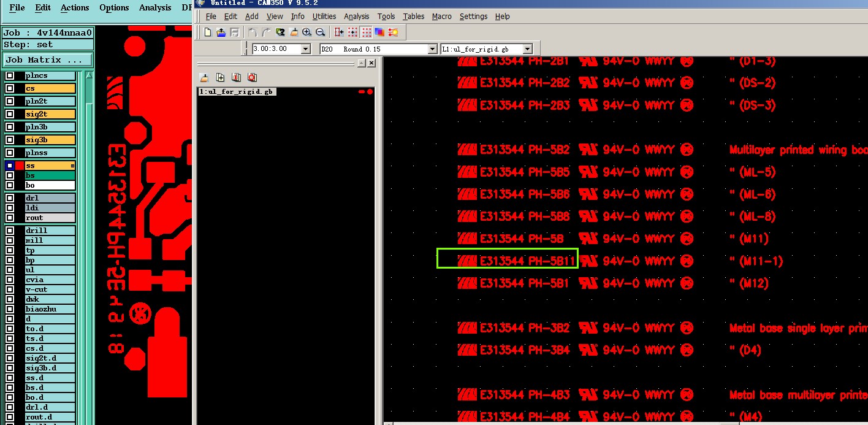Click red layer color dots for ul_for_rigid.gb
This screenshot has height=425, width=868.
click(x=366, y=91)
